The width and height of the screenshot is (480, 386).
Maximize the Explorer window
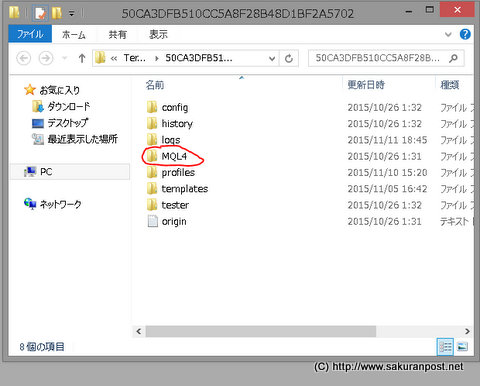430,10
